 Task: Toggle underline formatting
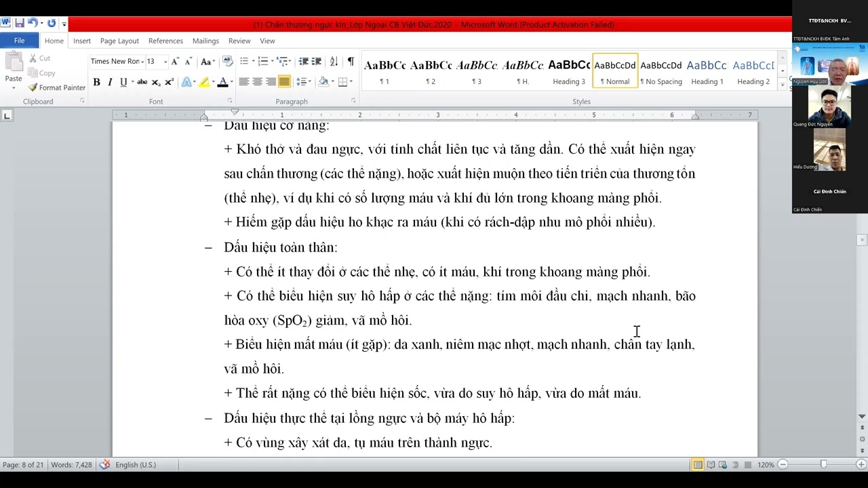123,82
